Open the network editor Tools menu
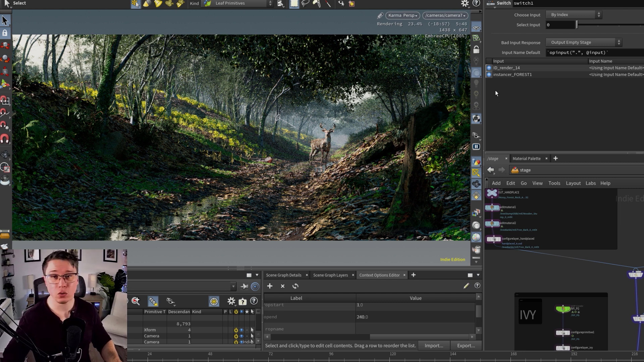The height and width of the screenshot is (362, 644). (554, 183)
